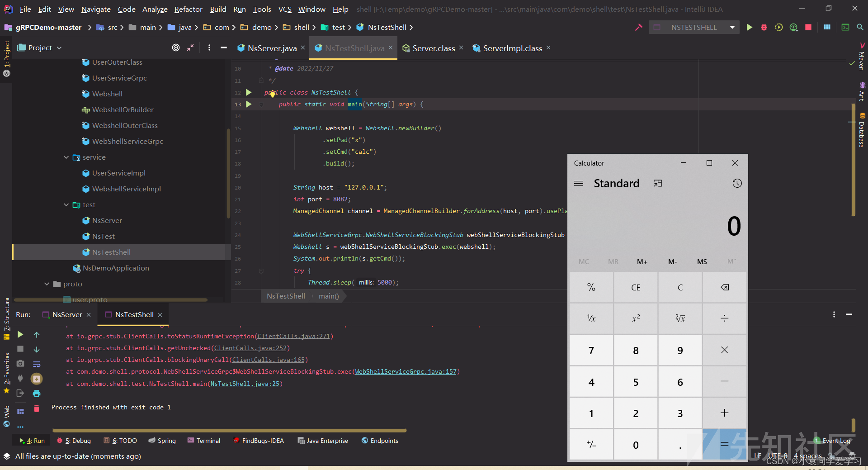Collapse the test package node
868x470 pixels.
point(66,204)
